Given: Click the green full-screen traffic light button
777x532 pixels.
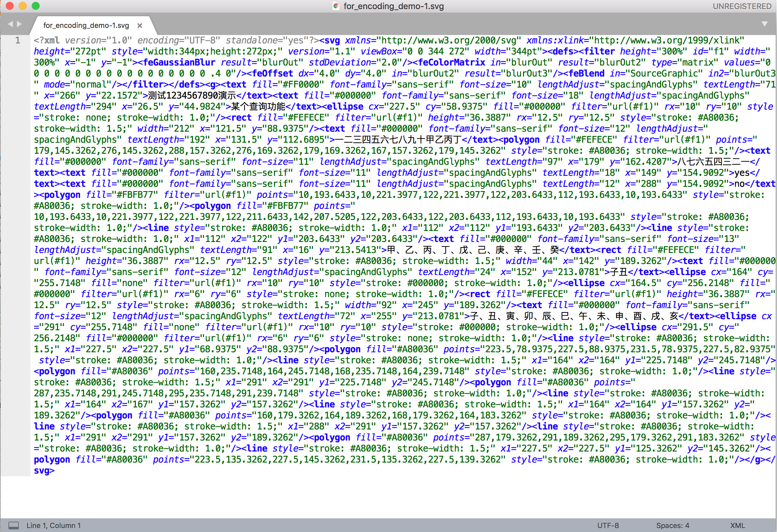Looking at the screenshot, I should click(35, 6).
